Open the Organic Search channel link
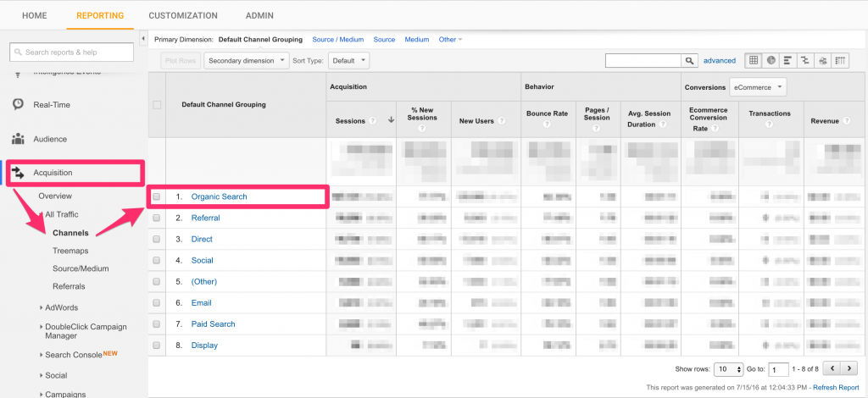Image resolution: width=868 pixels, height=398 pixels. [220, 196]
